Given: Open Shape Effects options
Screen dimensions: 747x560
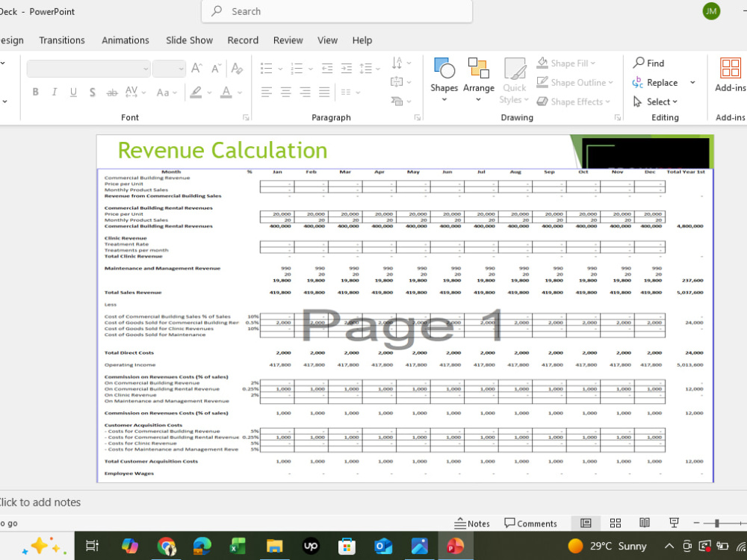Looking at the screenshot, I should click(573, 102).
